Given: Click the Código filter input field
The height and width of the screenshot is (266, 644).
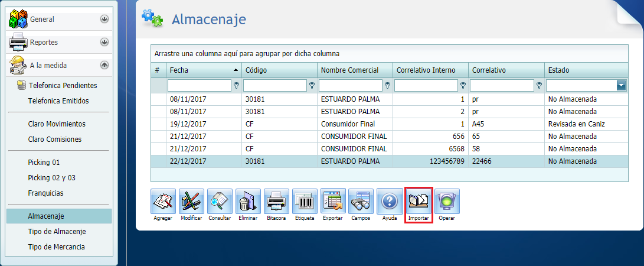Looking at the screenshot, I should click(x=275, y=86).
